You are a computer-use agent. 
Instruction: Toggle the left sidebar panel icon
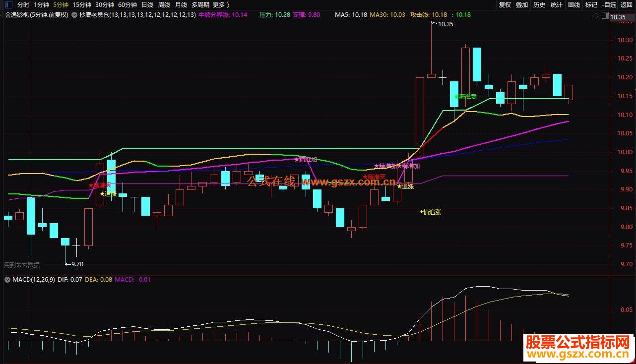pyautogui.click(x=9, y=5)
